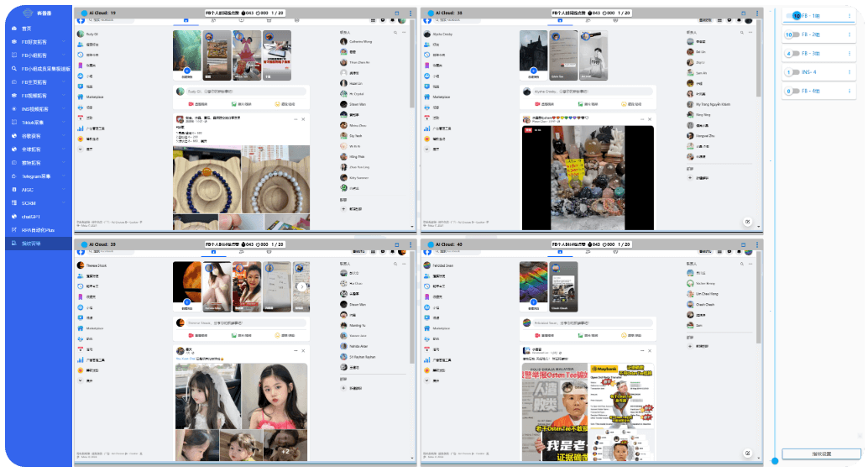
Task: Open three-dot menu of AI Cloud 19 window
Action: [x=410, y=13]
